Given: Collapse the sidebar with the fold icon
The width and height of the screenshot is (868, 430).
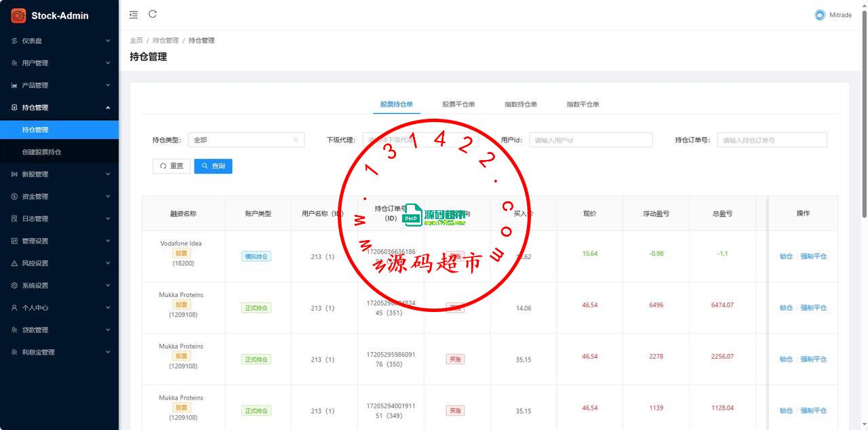Looking at the screenshot, I should point(134,15).
